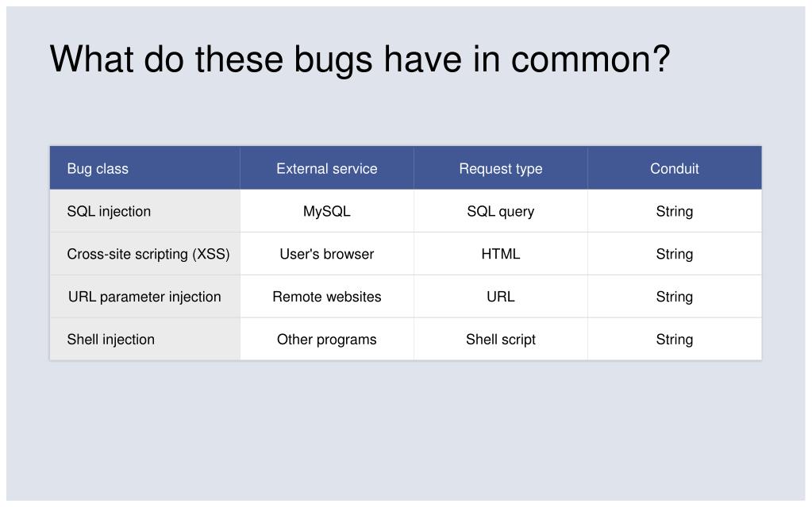
Task: Click the 'User's browser' cell
Action: (327, 254)
